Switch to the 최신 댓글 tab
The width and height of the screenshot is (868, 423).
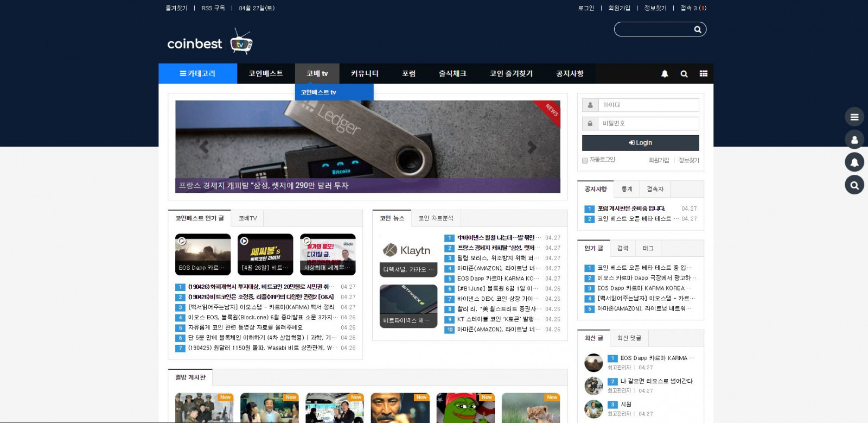tap(629, 338)
